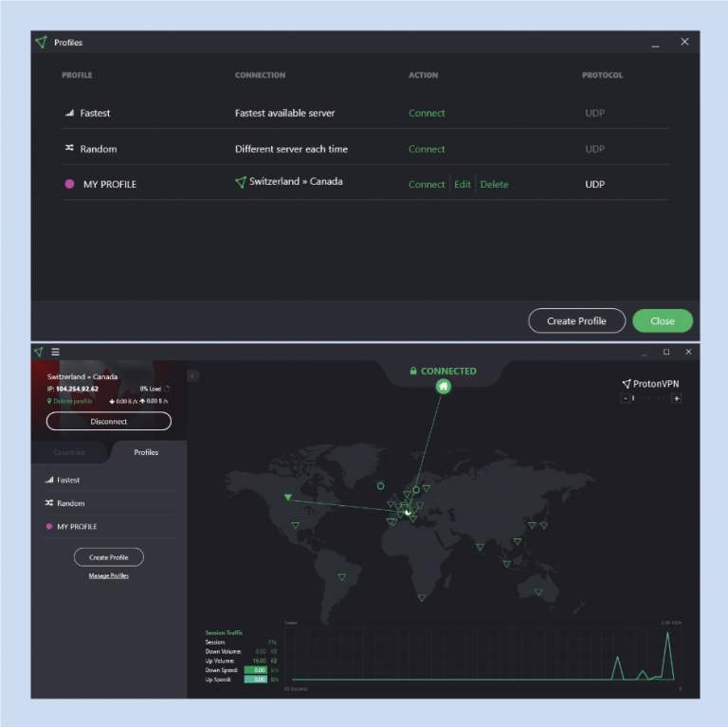Click the green home icon under CONNECTED
This screenshot has width=728, height=727.
444,386
